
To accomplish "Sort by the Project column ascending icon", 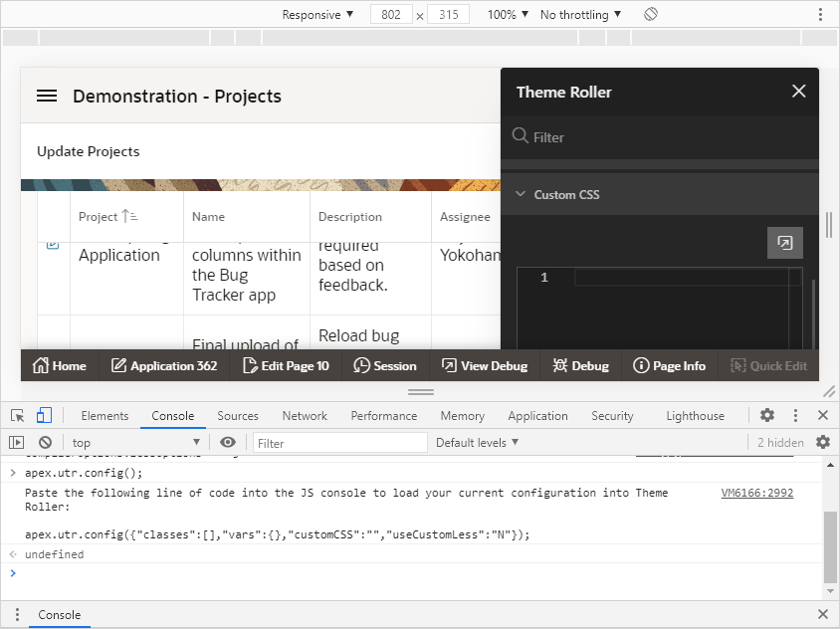I will [x=129, y=216].
